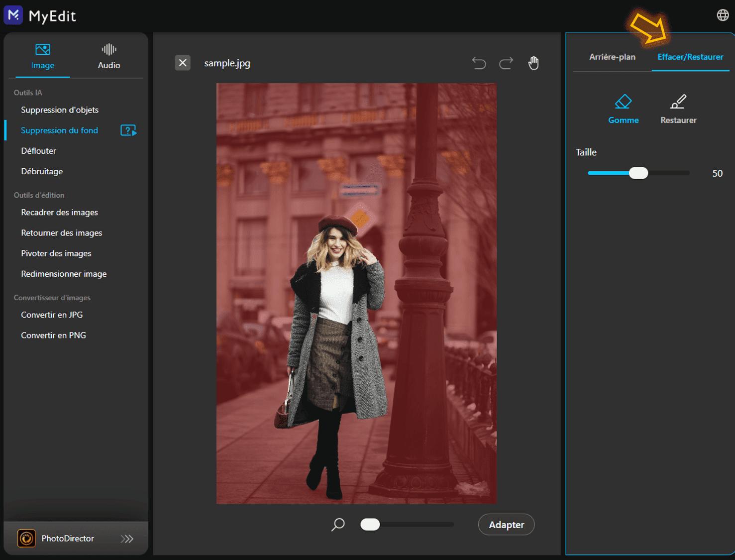
Task: Open the language globe menu
Action: click(x=723, y=14)
